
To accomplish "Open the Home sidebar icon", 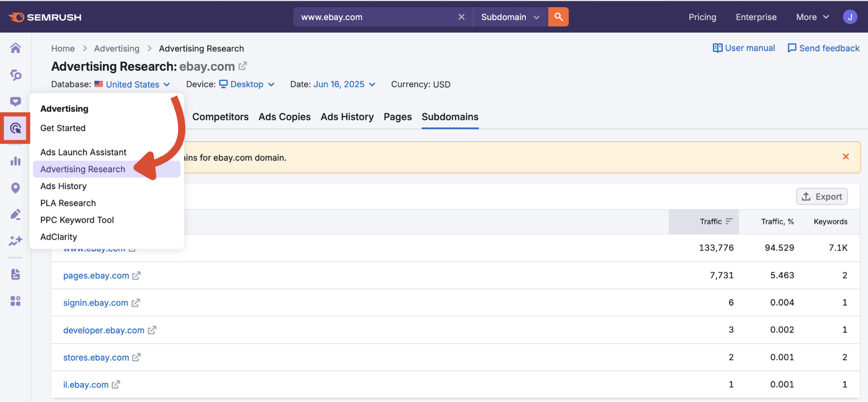I will pyautogui.click(x=15, y=48).
